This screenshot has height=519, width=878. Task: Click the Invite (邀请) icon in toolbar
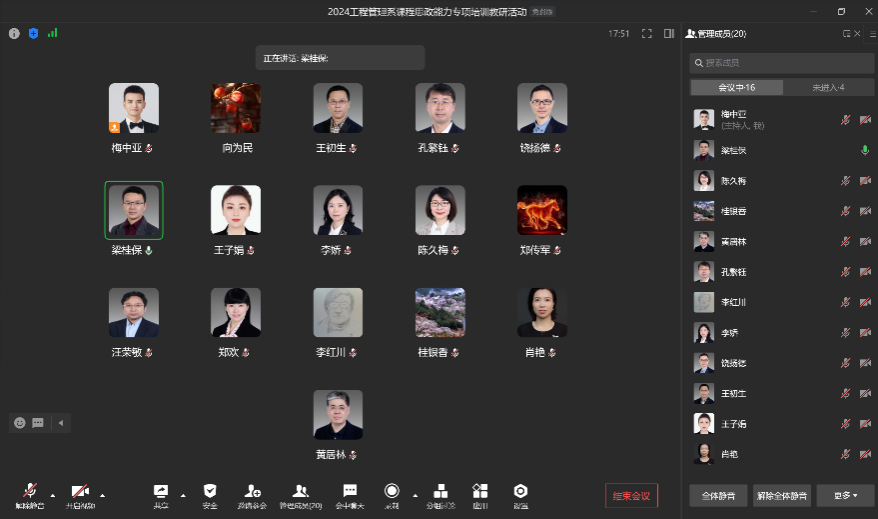pyautogui.click(x=250, y=491)
